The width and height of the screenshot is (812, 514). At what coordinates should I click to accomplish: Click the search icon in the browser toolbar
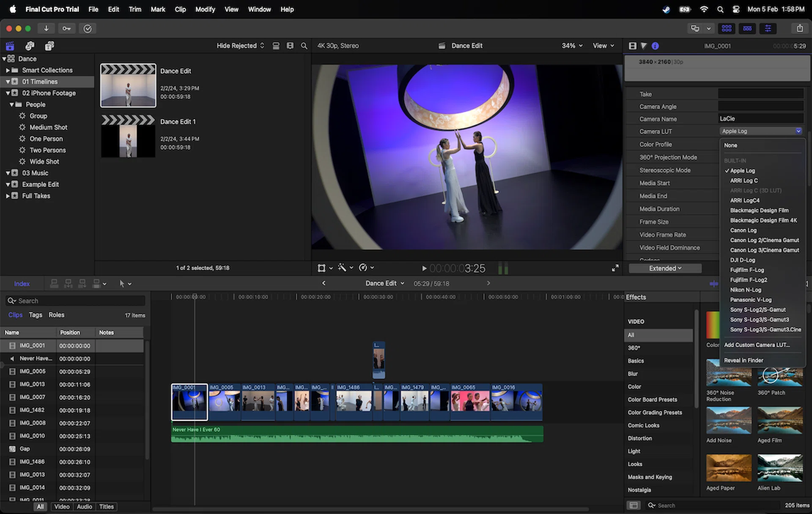click(304, 46)
